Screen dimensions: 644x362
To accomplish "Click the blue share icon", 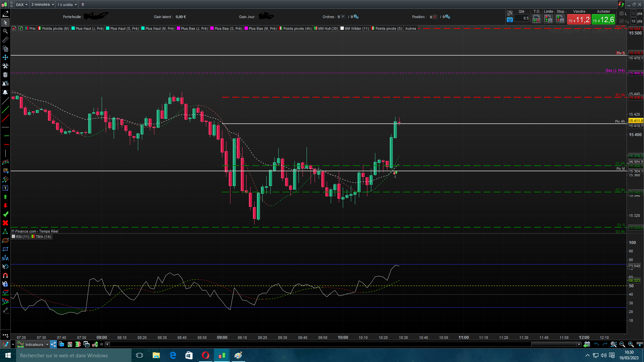I will (53, 344).
